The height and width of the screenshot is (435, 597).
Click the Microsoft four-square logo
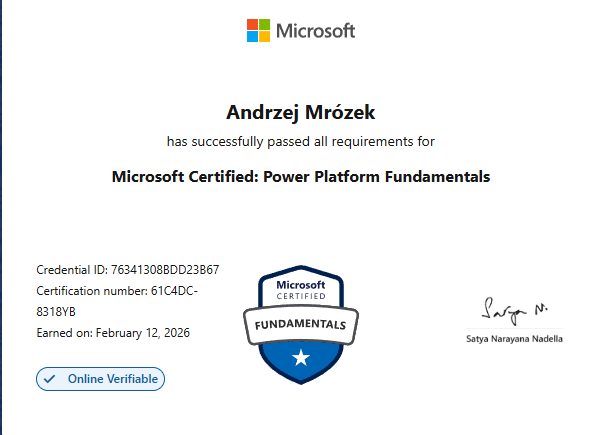259,30
